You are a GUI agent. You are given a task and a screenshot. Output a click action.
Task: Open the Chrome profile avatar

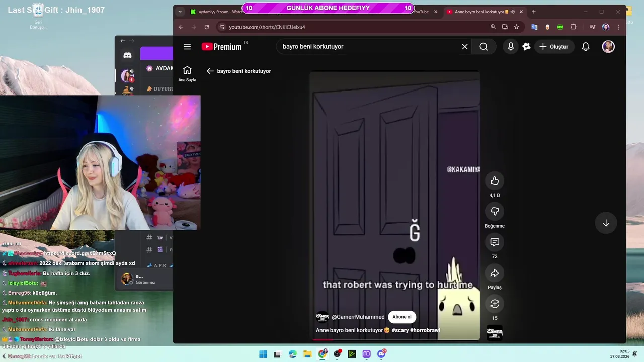pyautogui.click(x=605, y=27)
